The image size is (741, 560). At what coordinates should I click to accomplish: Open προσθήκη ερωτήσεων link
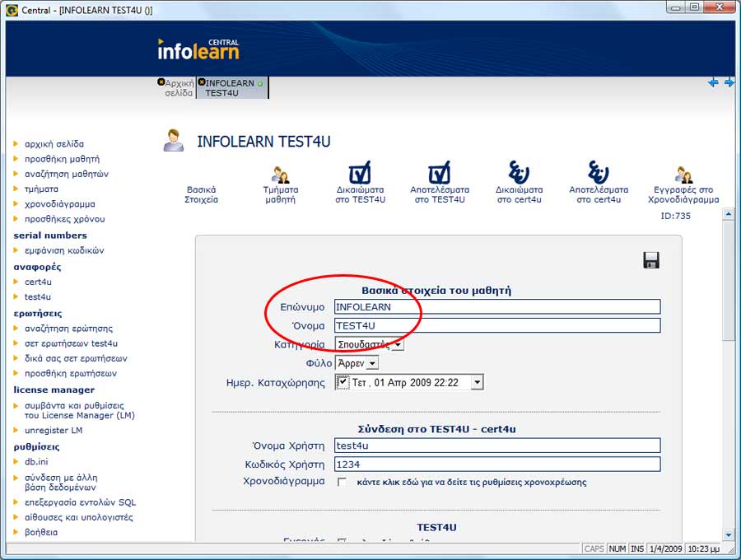[x=71, y=373]
